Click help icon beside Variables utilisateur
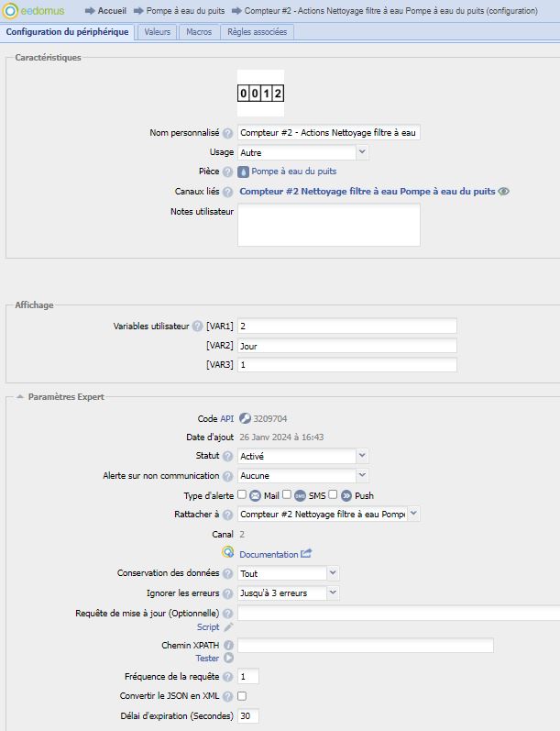Image resolution: width=560 pixels, height=731 pixels. click(197, 327)
